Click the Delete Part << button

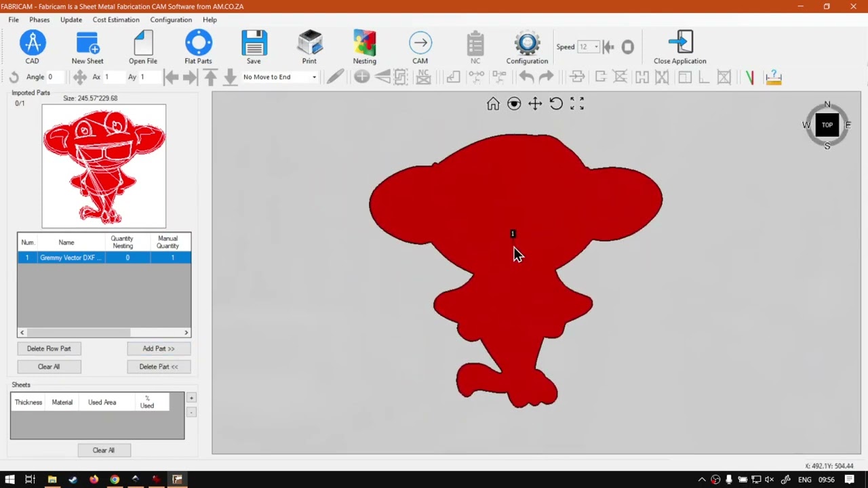point(159,367)
